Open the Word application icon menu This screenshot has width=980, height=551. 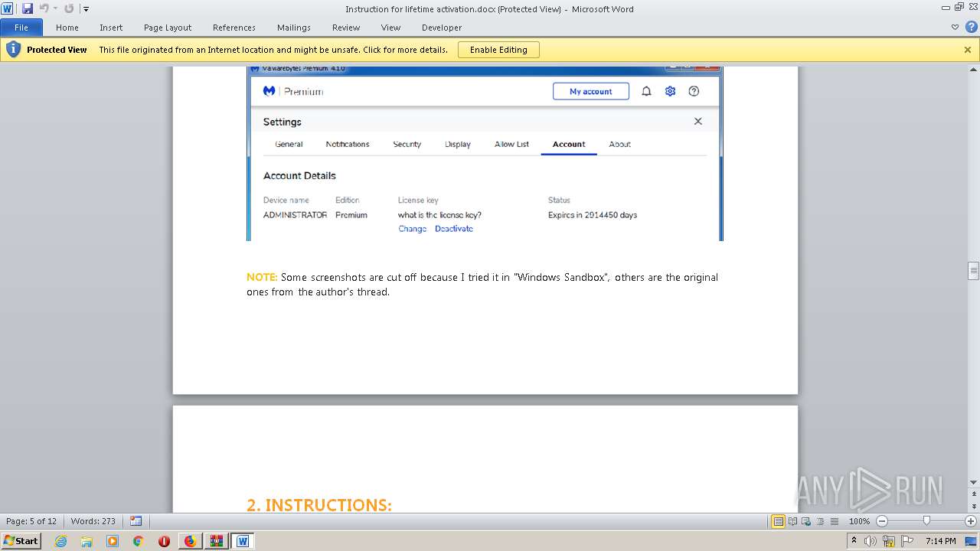(x=7, y=8)
